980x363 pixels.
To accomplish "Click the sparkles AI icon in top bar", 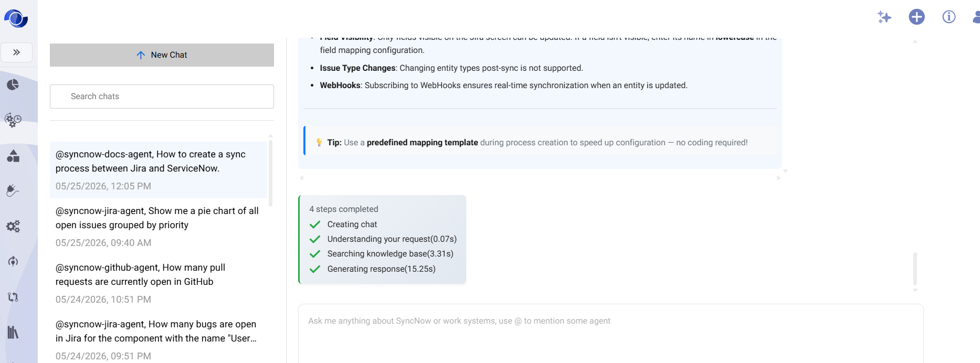I will tap(884, 17).
